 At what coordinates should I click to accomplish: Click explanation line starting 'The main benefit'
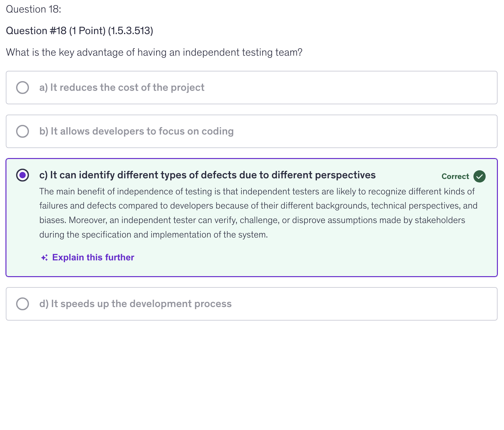[257, 192]
